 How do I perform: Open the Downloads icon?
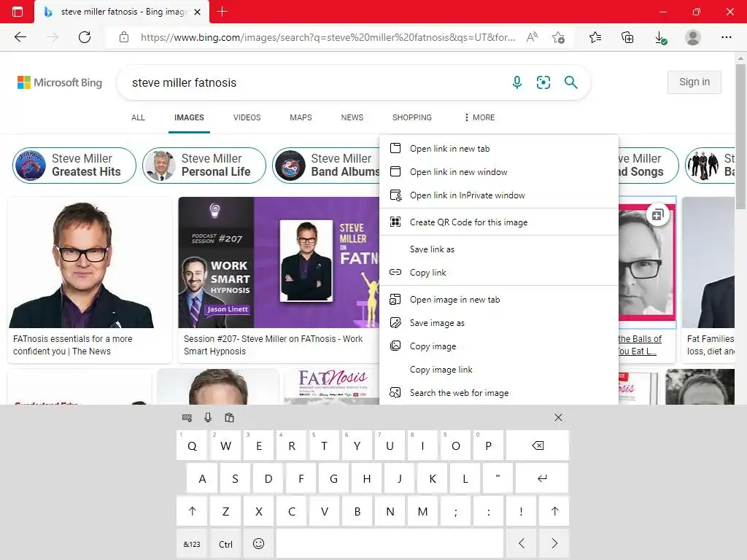660,37
